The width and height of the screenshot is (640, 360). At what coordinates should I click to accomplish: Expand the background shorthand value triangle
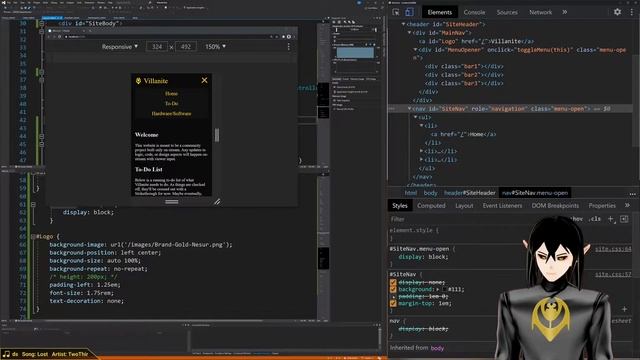point(438,289)
